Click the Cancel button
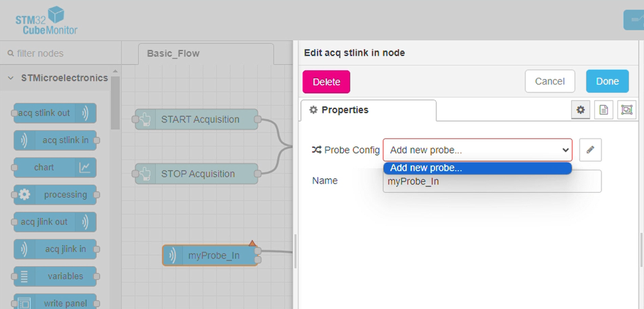Screen dimensions: 644x309 549,81
